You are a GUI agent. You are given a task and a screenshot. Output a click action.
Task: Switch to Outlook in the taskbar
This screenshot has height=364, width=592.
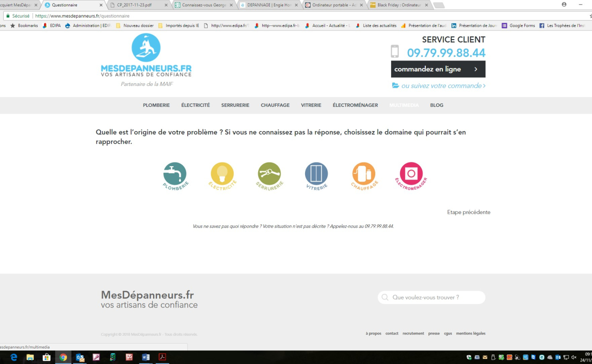click(80, 357)
